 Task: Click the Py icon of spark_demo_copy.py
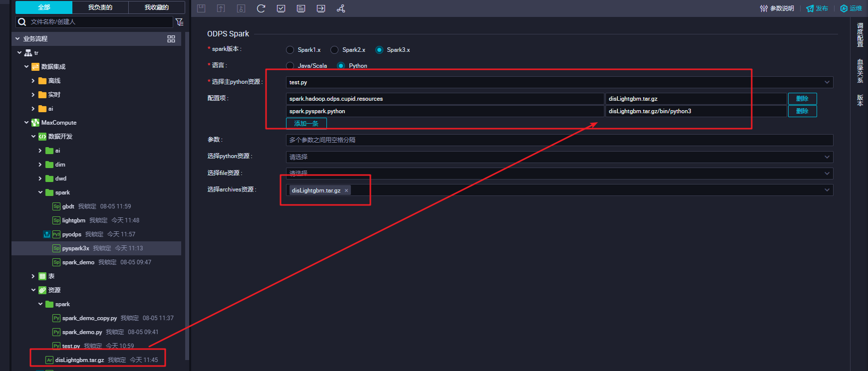56,318
